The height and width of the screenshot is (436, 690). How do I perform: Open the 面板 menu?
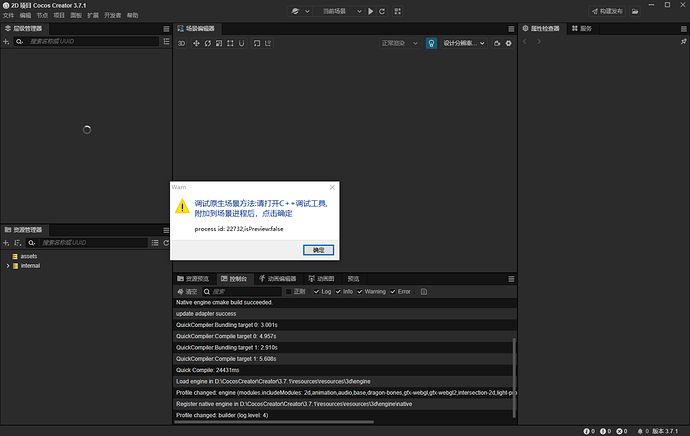pos(76,15)
